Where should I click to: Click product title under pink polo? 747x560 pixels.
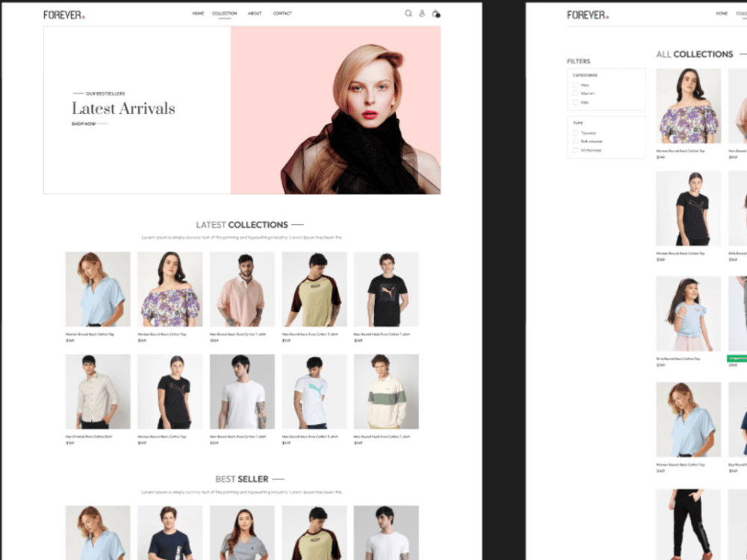pos(238,335)
